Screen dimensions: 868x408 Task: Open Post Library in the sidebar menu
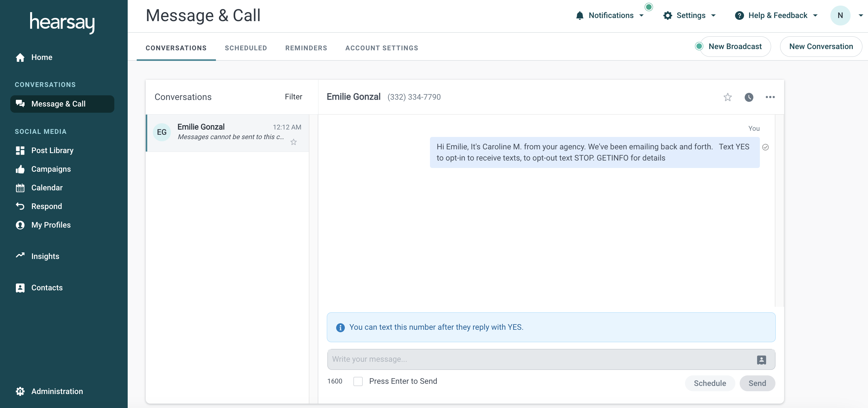pyautogui.click(x=52, y=151)
